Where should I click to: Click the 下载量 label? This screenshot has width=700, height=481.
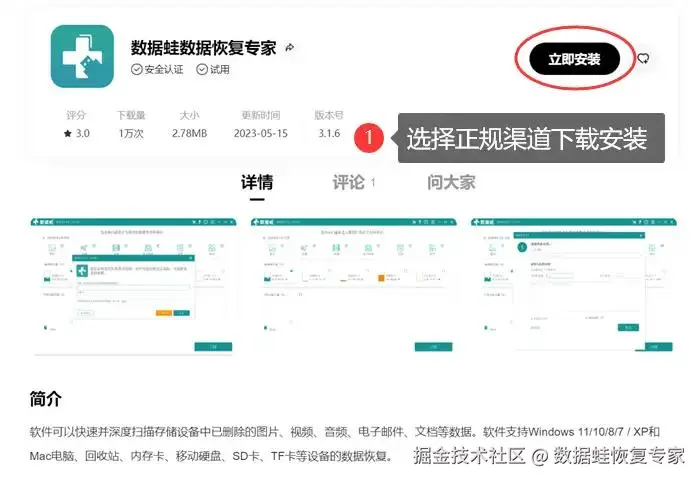pos(131,115)
